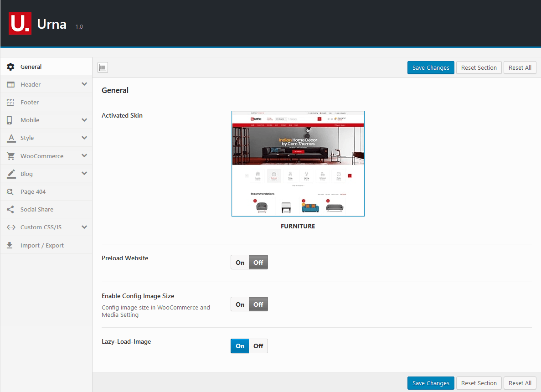This screenshot has width=541, height=392.
Task: Click the Mobile phone icon
Action: pyautogui.click(x=10, y=120)
